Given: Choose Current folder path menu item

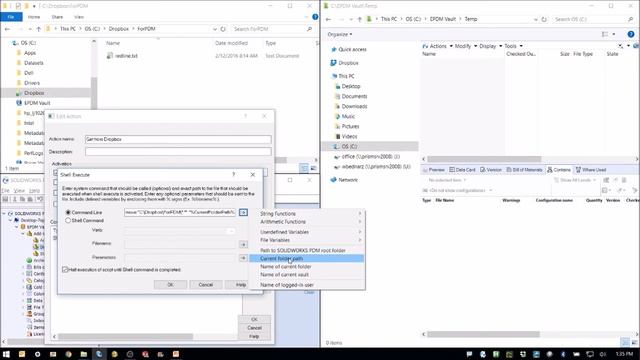Looking at the screenshot, I should pyautogui.click(x=307, y=258).
